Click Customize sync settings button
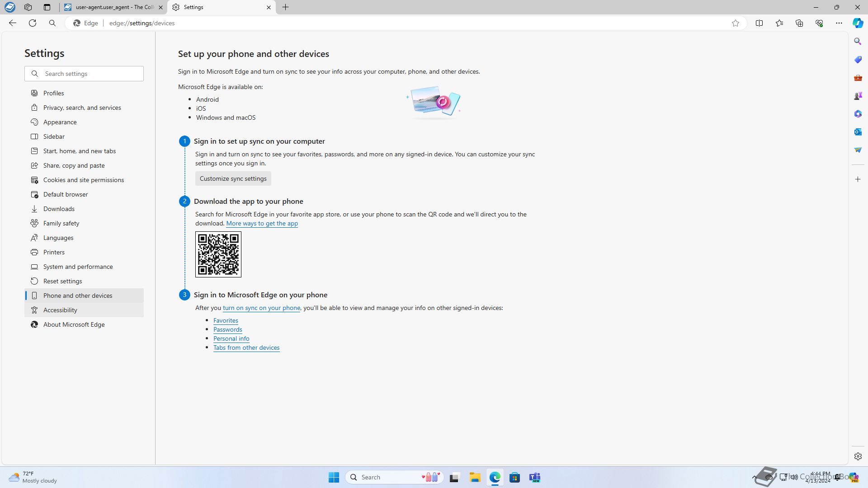This screenshot has height=488, width=868. pos(233,178)
